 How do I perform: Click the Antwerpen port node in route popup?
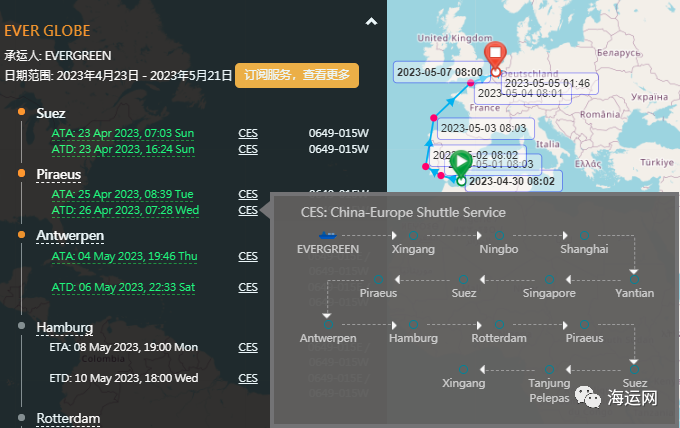tap(328, 324)
